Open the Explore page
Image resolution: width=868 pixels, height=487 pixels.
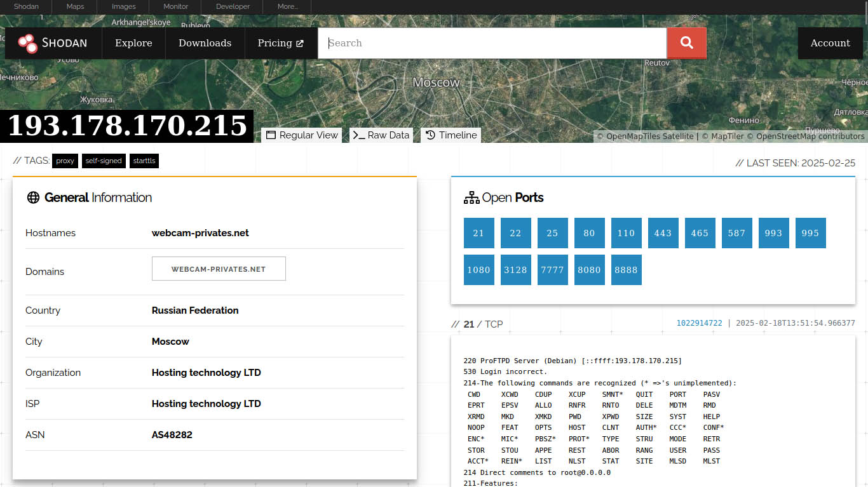133,43
